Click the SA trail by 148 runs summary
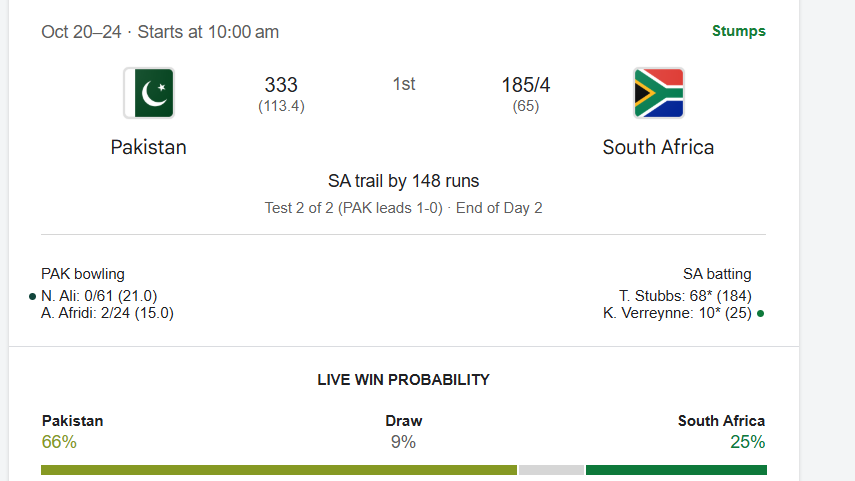This screenshot has width=855, height=481. (403, 181)
